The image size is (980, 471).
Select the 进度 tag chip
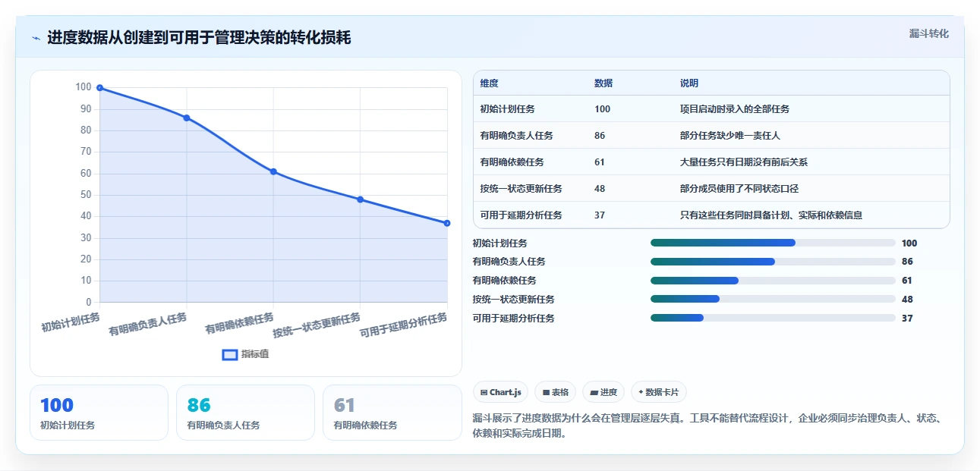[x=603, y=392]
